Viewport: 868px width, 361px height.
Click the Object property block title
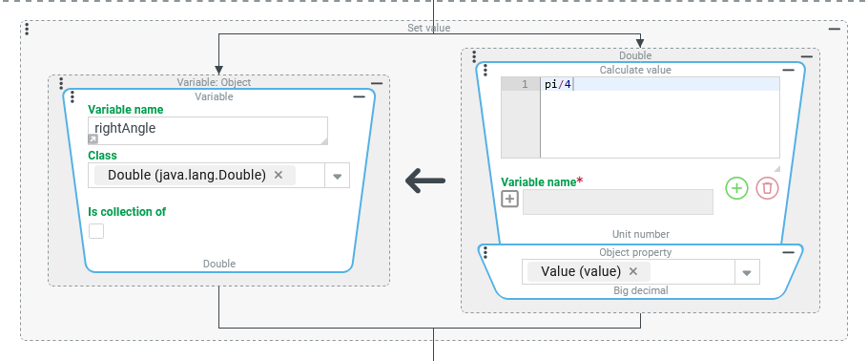(635, 252)
